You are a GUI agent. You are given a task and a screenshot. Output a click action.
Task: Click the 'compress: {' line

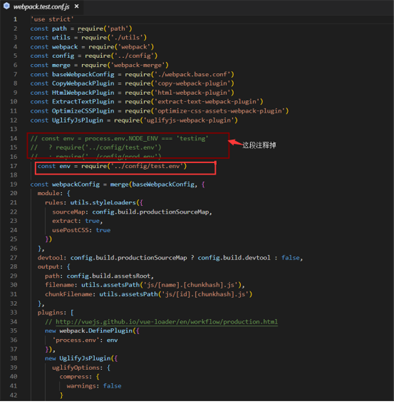[79, 377]
